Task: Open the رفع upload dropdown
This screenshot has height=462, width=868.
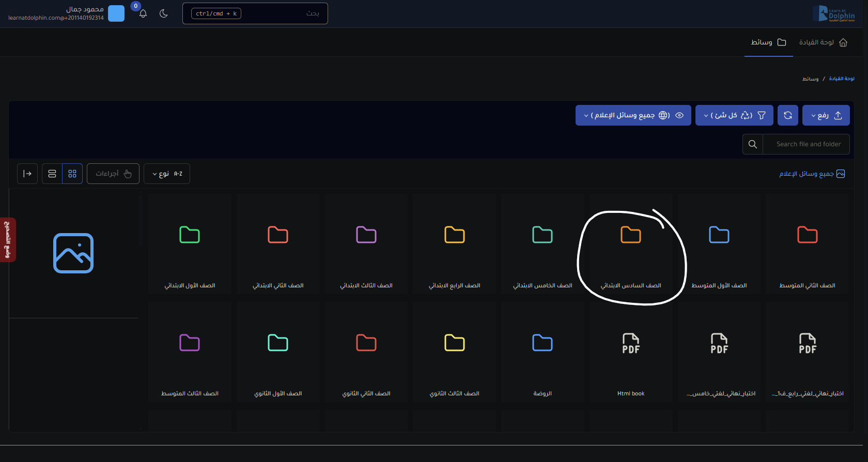Action: point(826,115)
